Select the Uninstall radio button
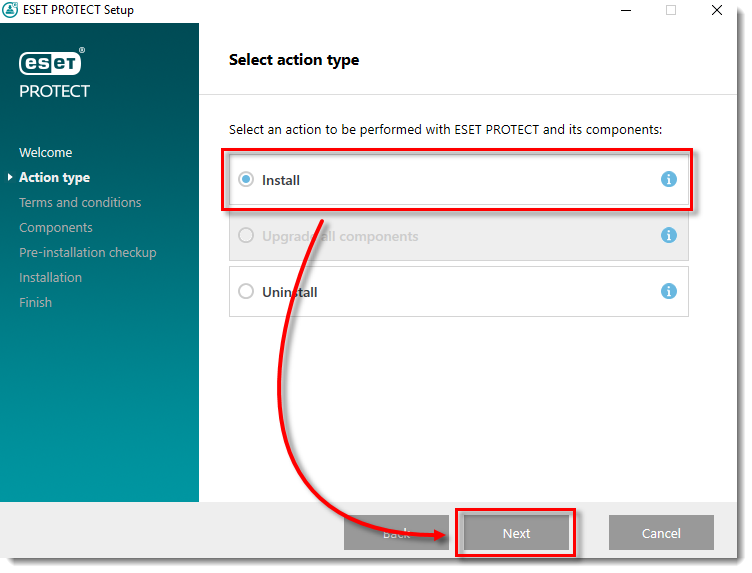 pyautogui.click(x=246, y=292)
